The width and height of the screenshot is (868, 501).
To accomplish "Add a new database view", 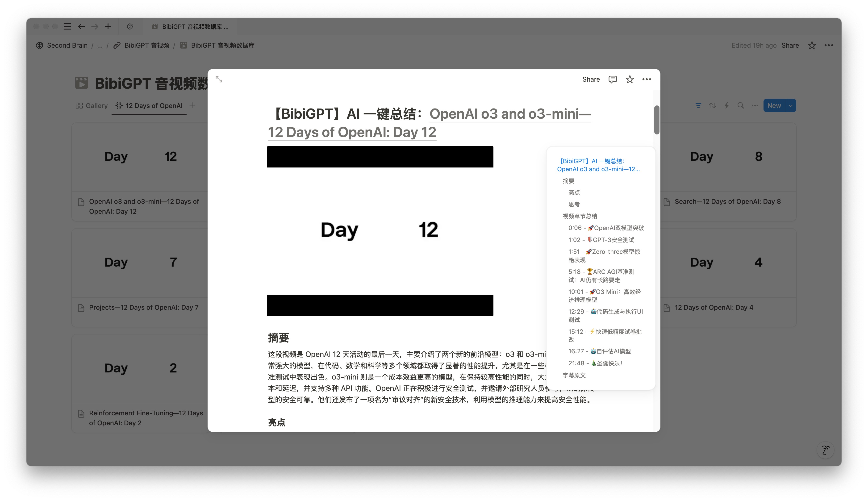I will tap(192, 105).
